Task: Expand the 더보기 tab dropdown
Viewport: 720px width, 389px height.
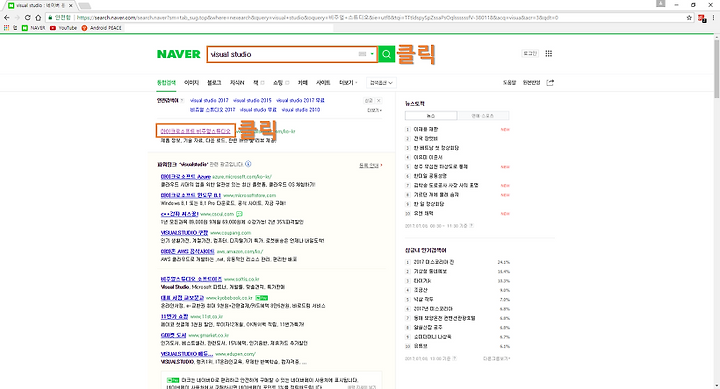Action: point(348,83)
